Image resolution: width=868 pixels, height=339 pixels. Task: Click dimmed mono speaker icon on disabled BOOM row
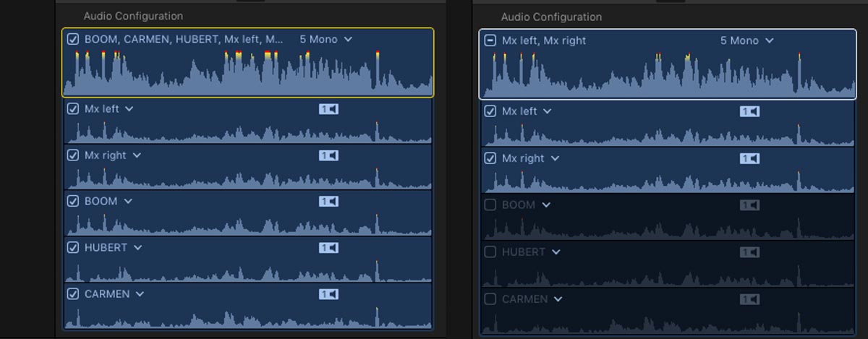click(749, 205)
